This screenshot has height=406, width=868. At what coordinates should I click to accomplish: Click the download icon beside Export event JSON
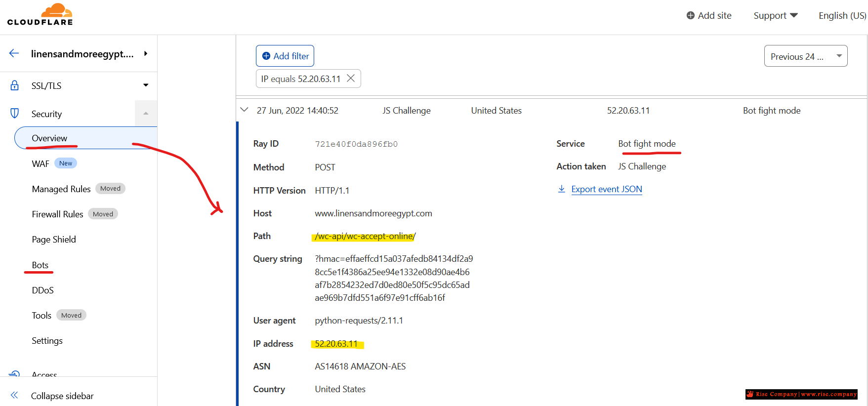click(562, 189)
